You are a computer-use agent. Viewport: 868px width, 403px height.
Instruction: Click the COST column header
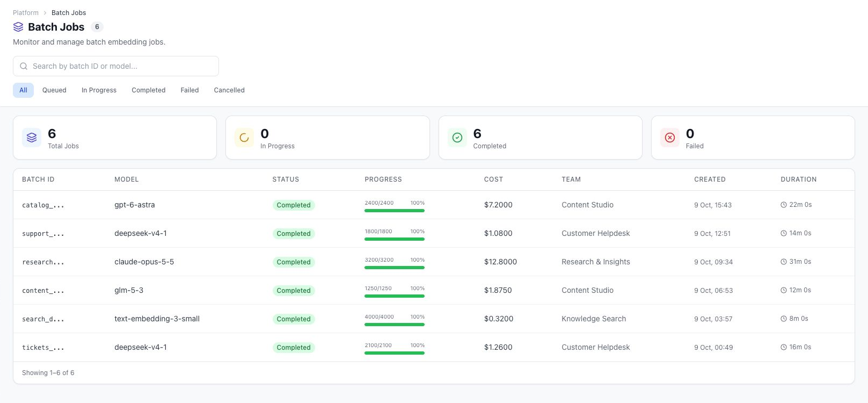pos(494,179)
